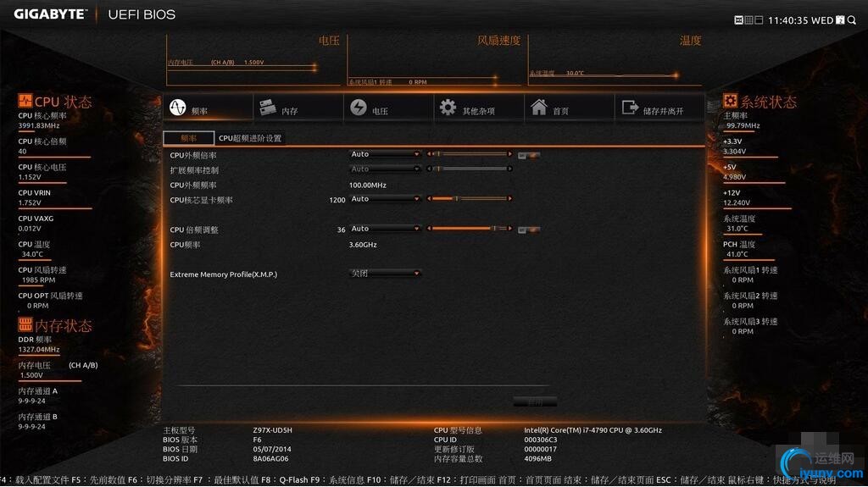Screen dimensions: 868x487
Task: Click left arrow of CPU核芯显卡频率 slider
Action: 429,199
